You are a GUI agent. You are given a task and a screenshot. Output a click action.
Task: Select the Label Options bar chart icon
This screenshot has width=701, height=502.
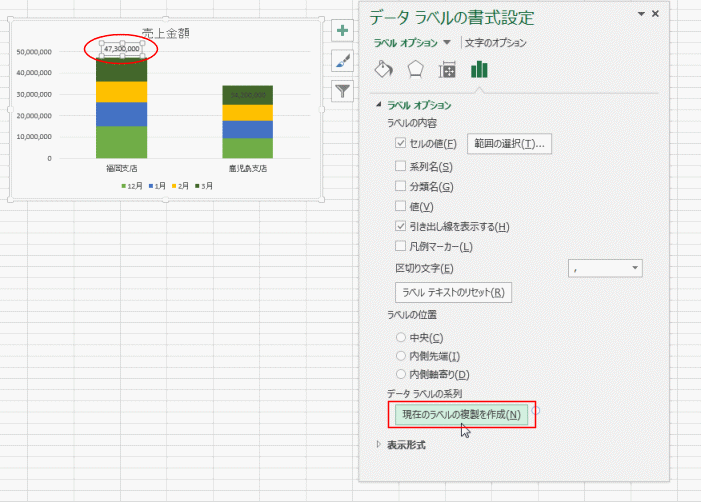coord(480,69)
